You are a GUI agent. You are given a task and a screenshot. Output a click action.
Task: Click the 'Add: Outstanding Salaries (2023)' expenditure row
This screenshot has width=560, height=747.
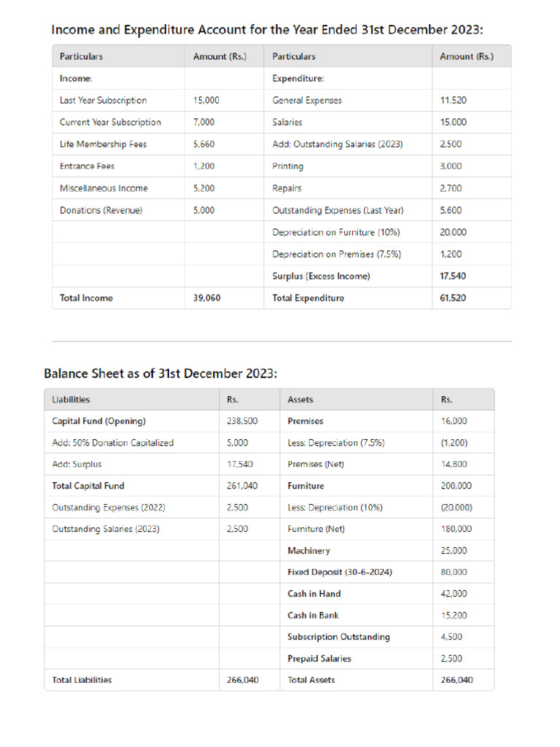(x=338, y=144)
